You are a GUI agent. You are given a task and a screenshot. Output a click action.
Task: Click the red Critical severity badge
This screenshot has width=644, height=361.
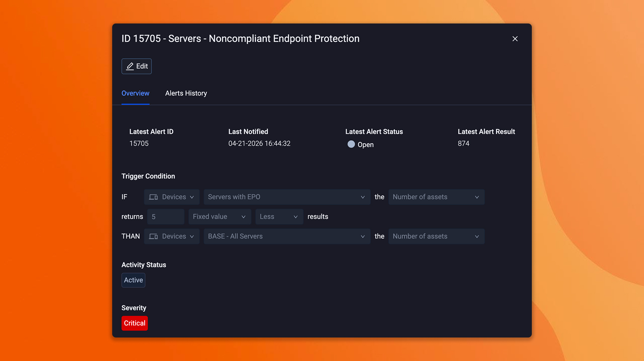point(135,323)
